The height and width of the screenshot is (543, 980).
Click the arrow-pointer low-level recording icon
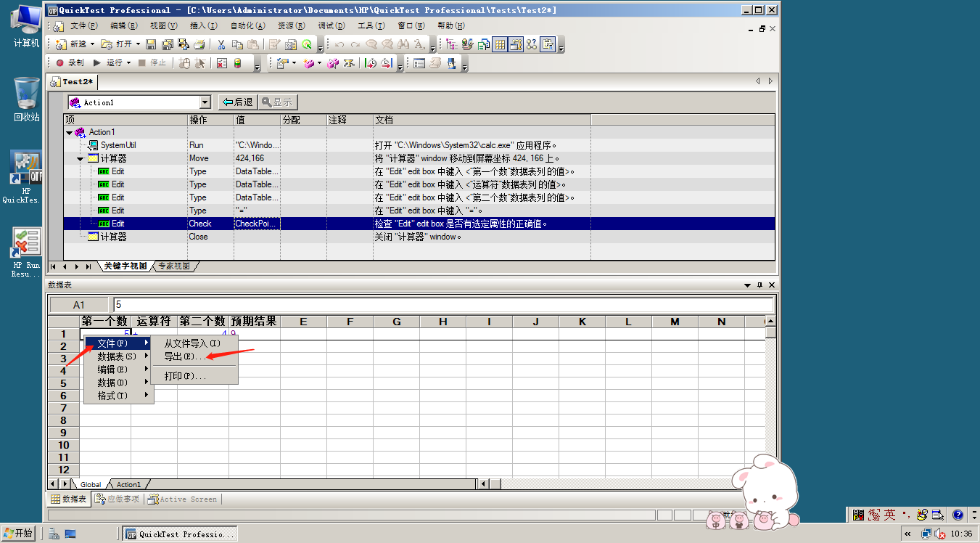point(199,63)
